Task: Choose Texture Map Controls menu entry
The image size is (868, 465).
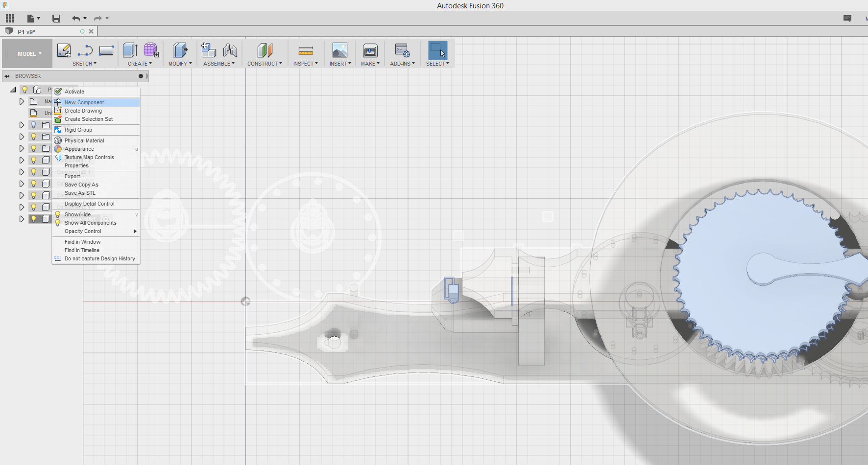Action: 96,157
